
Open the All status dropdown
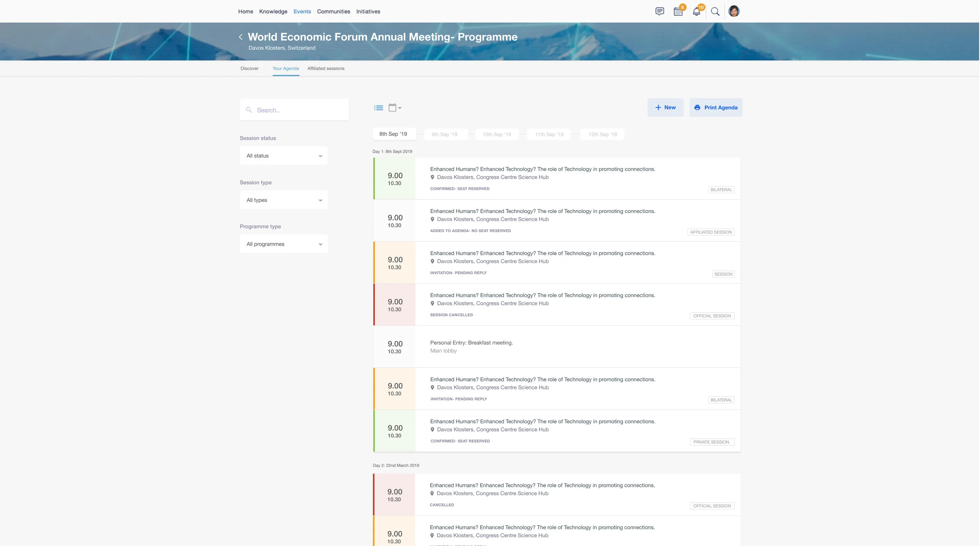(283, 155)
